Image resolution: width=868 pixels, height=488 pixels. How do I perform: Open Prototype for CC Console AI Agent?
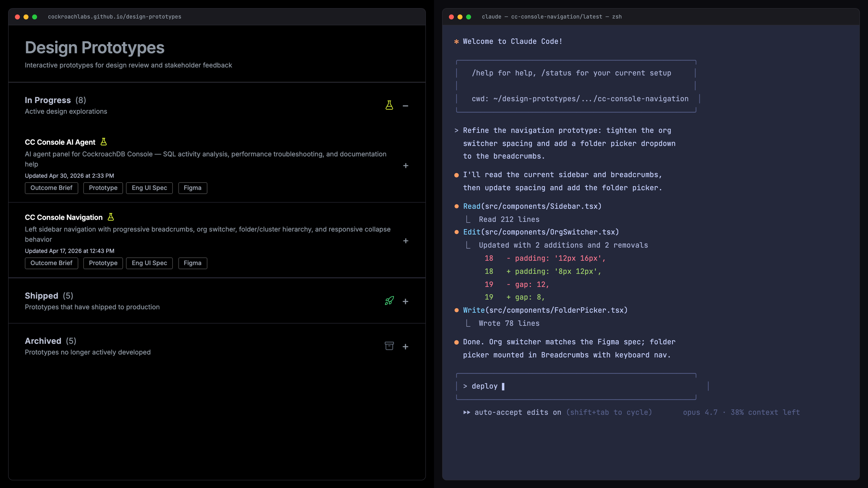(x=103, y=188)
